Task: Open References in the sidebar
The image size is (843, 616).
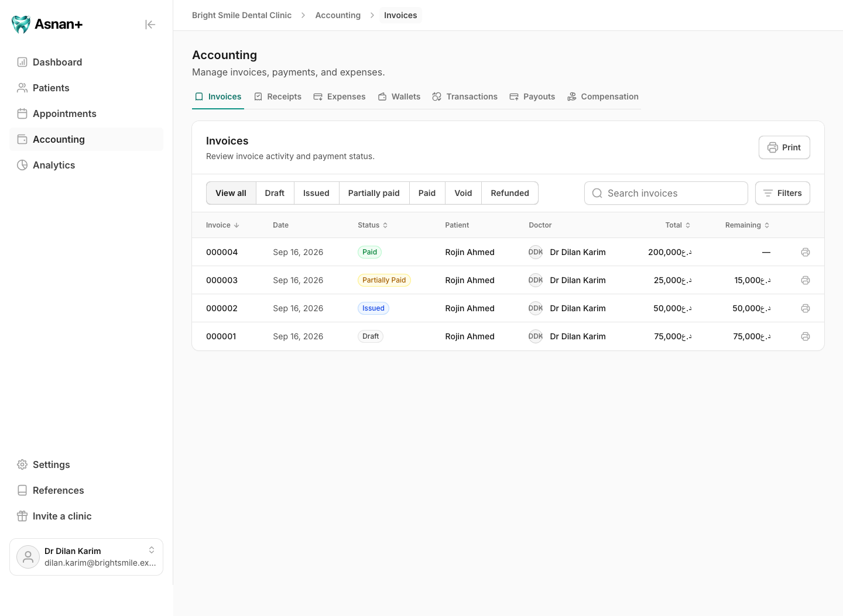Action: click(86, 490)
